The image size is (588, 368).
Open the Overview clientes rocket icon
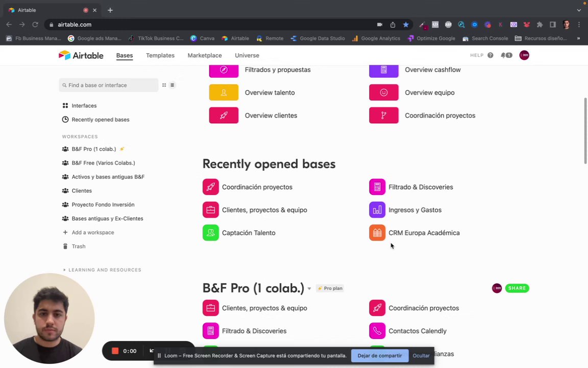click(x=224, y=116)
